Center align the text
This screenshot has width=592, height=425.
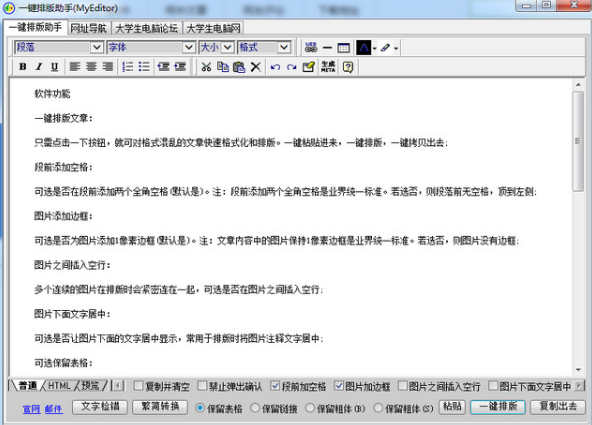[91, 67]
